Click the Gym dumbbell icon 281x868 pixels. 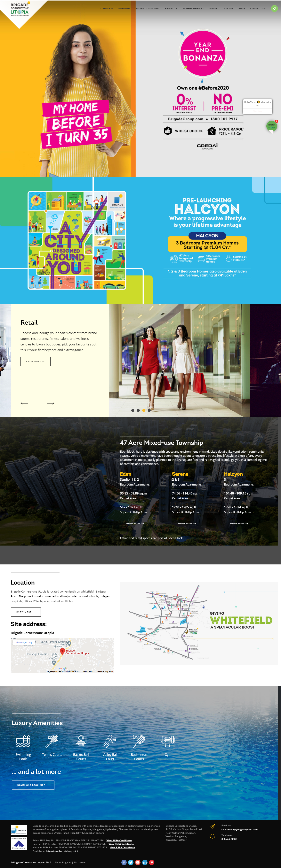pyautogui.click(x=168, y=741)
